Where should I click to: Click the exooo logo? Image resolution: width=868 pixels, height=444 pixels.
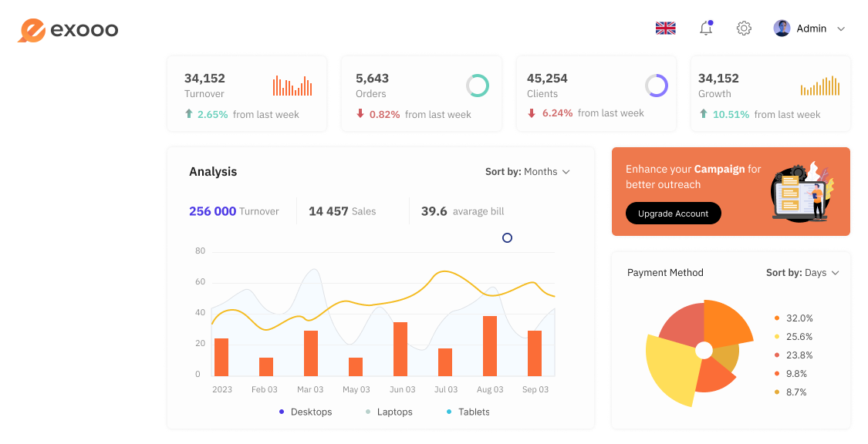pos(68,30)
